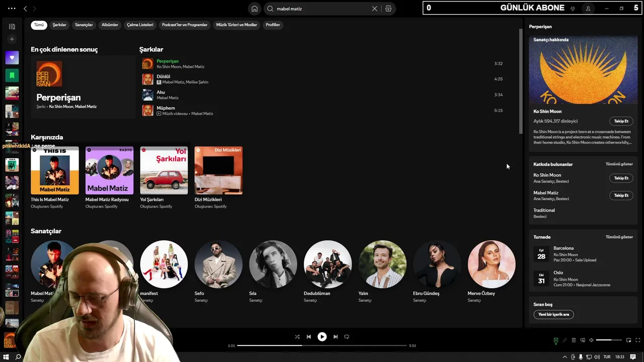Select the Çalma Listeleri filter tab
Viewport: 644px width, 362px height.
[x=140, y=25]
